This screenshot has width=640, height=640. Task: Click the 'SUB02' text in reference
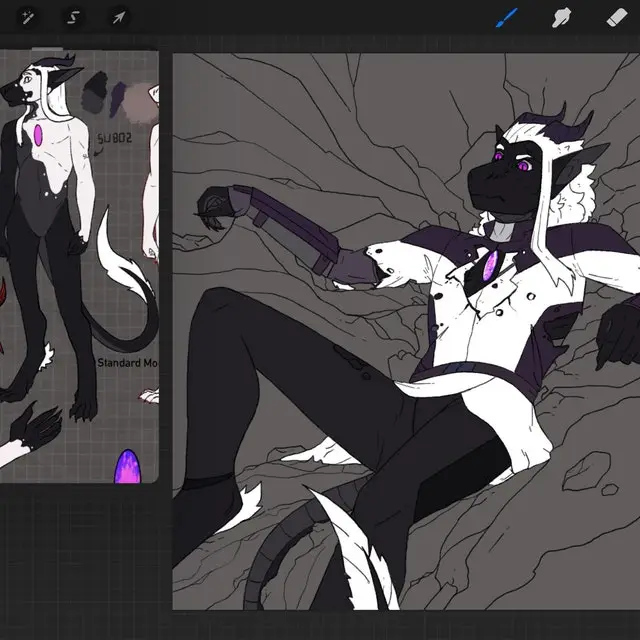(115, 138)
